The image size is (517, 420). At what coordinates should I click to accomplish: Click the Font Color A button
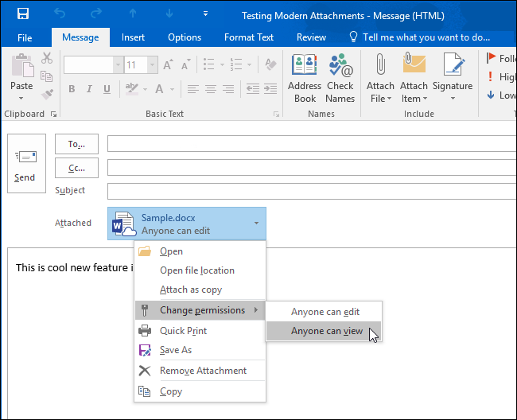[160, 88]
